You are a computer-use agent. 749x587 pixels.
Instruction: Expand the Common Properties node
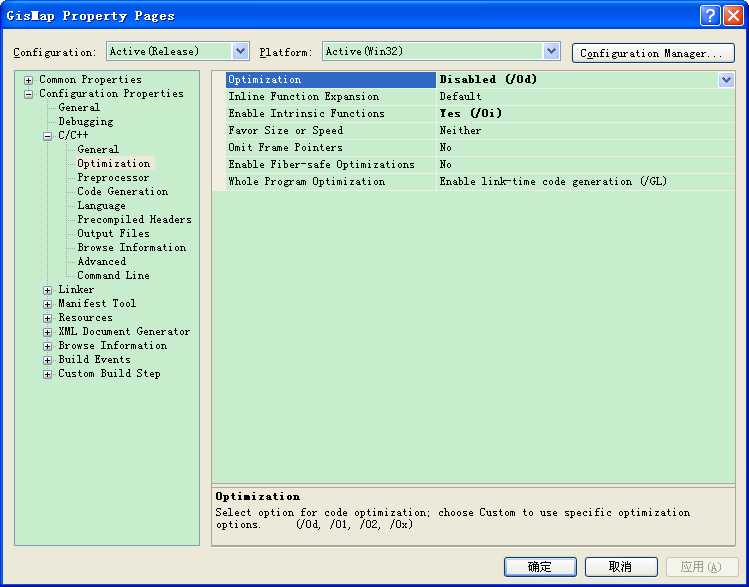(29, 80)
